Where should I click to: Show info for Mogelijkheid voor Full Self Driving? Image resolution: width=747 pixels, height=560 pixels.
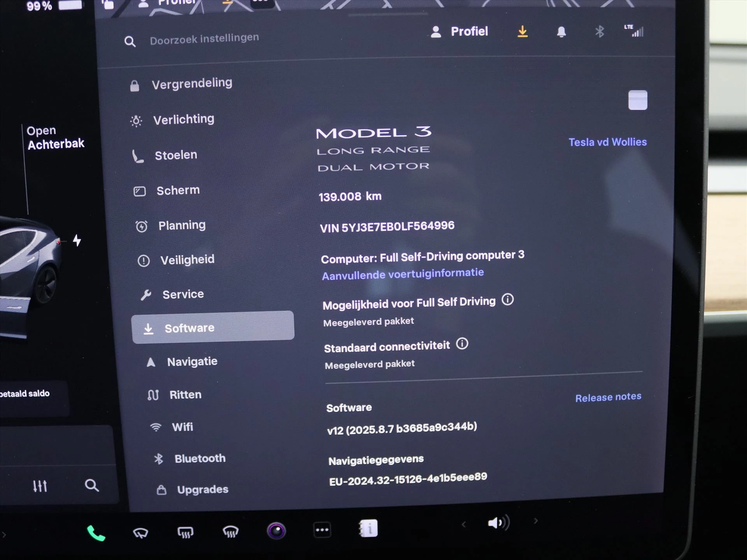point(507,299)
